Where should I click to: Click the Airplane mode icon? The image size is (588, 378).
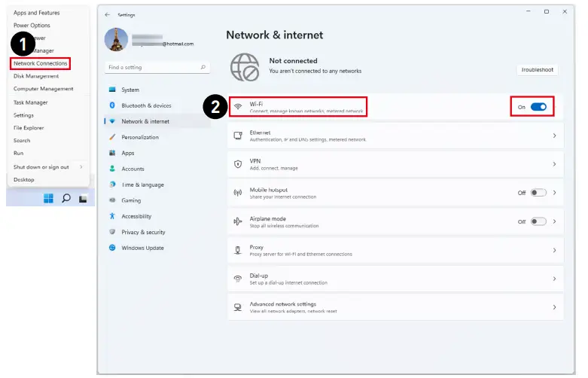click(238, 221)
